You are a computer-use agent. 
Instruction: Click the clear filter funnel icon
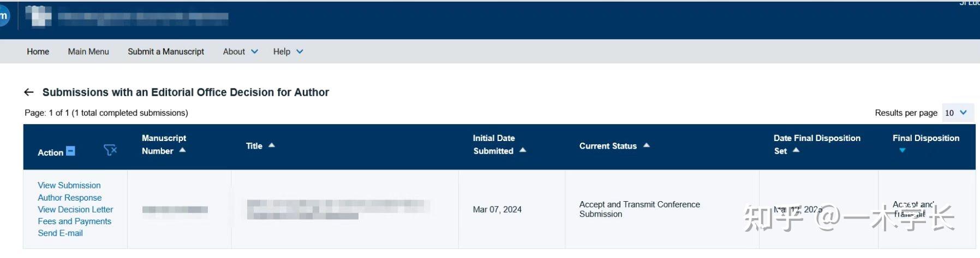tap(110, 150)
